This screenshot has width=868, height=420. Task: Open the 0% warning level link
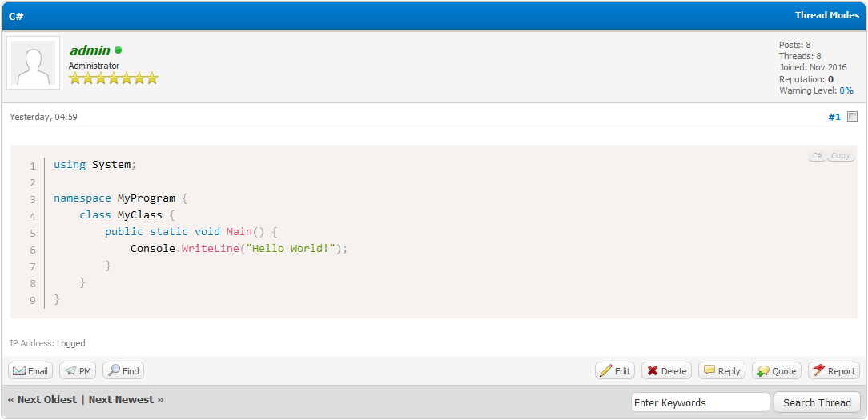[x=846, y=91]
